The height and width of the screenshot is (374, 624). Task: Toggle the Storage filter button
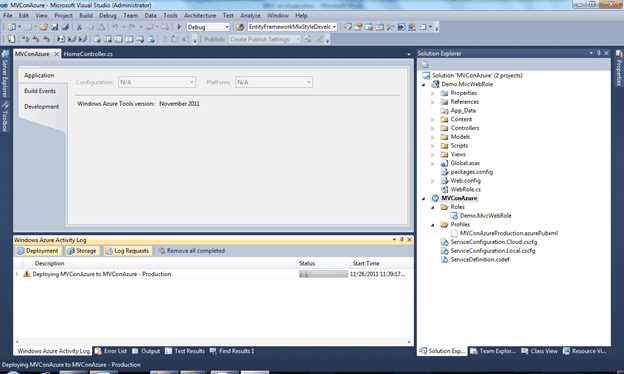click(82, 251)
